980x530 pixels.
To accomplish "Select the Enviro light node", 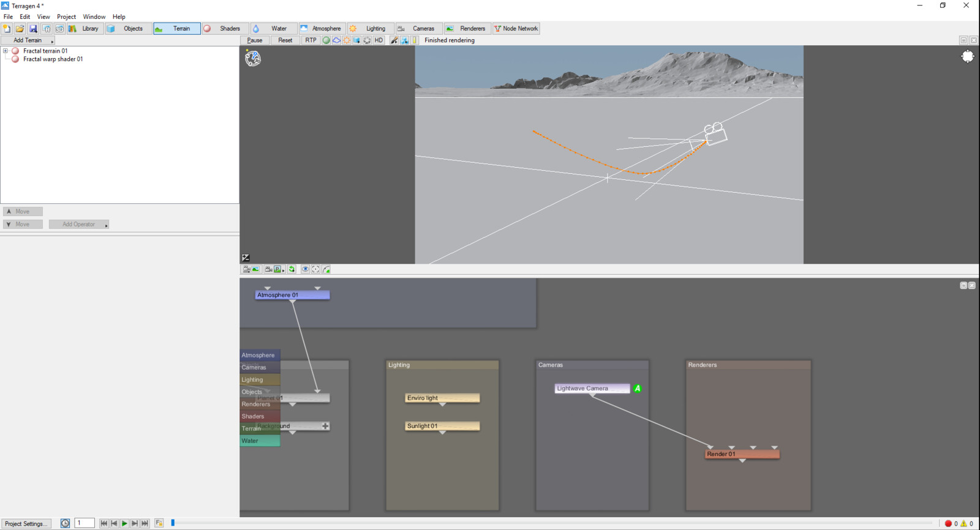I will pos(442,398).
